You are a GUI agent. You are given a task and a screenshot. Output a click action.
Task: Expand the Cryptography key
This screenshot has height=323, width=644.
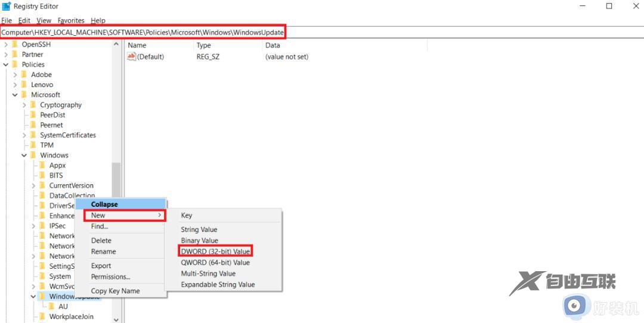(24, 105)
